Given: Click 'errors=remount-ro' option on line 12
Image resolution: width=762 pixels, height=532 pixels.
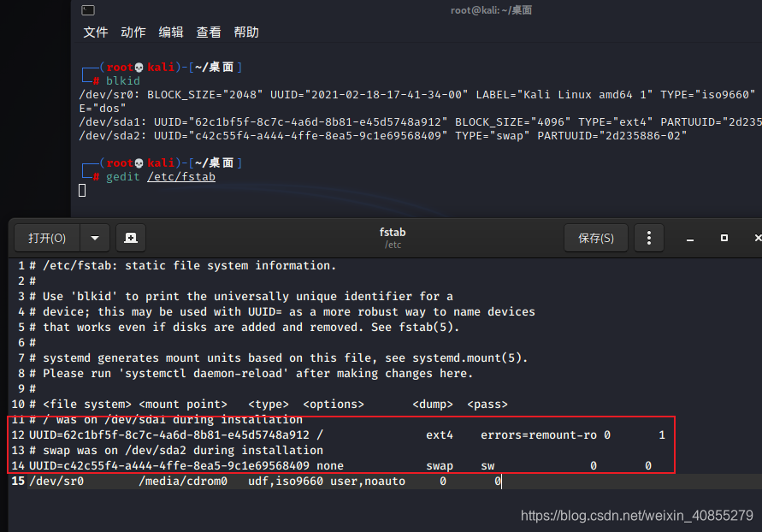Looking at the screenshot, I should tap(539, 434).
